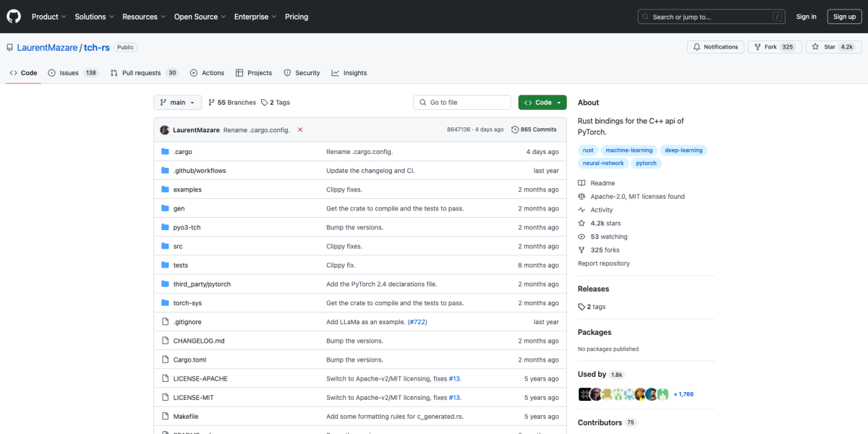Image resolution: width=868 pixels, height=434 pixels.
Task: Select the machine-learning topic tag
Action: click(x=629, y=150)
